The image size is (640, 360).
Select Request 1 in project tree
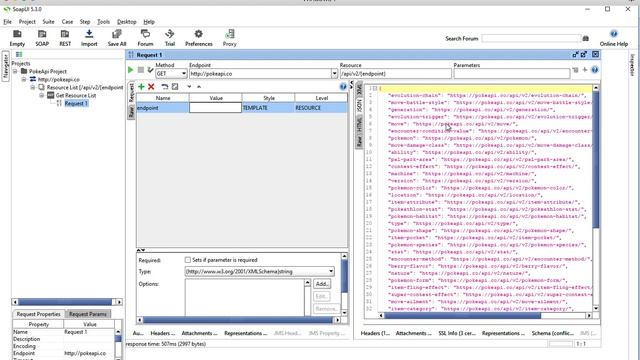(x=76, y=103)
